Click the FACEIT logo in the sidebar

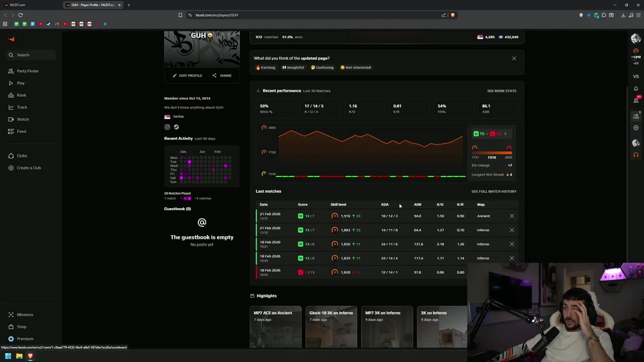point(12,39)
